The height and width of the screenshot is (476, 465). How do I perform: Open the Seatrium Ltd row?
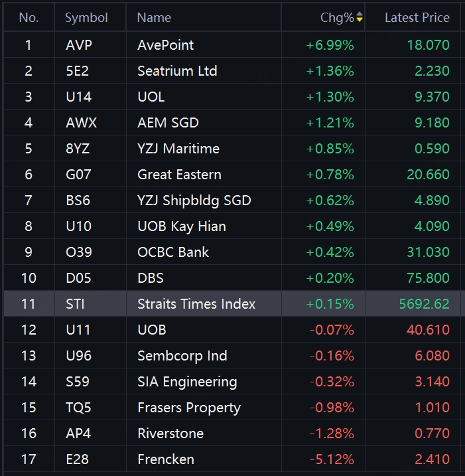(232, 71)
